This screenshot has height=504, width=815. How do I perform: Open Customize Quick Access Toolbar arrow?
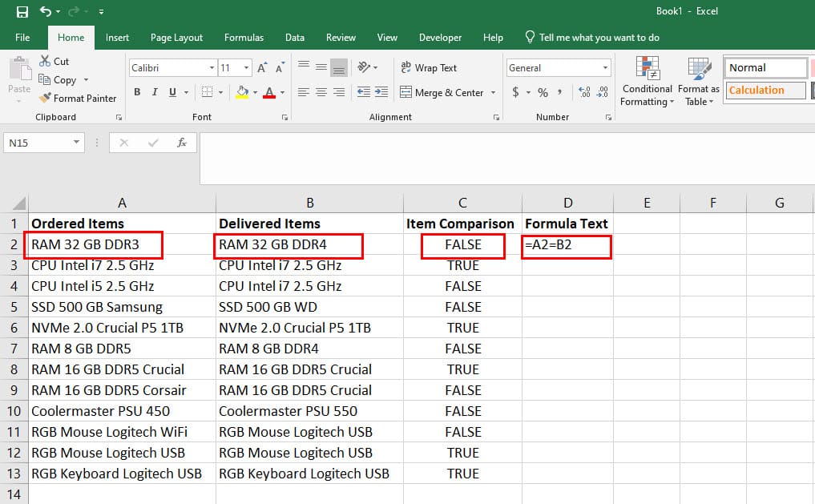(101, 11)
